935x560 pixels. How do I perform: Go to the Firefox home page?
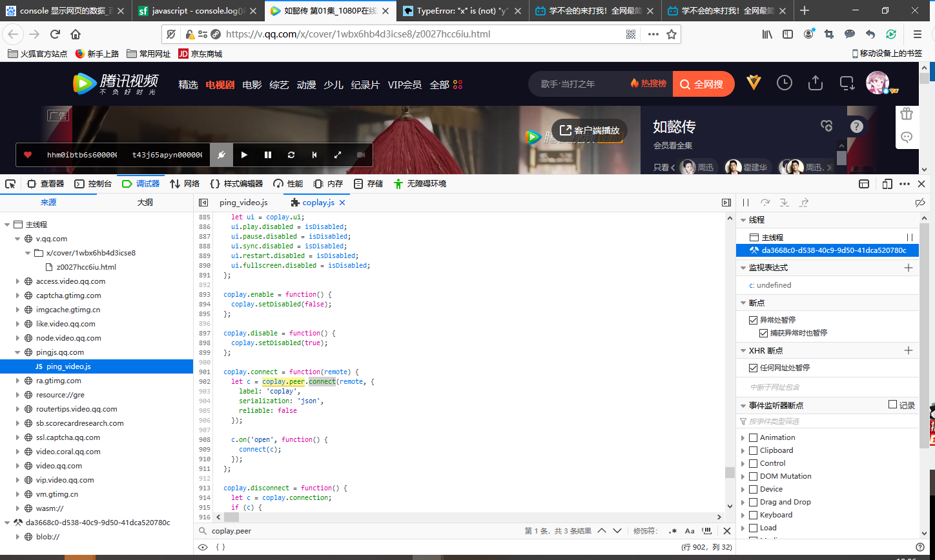click(76, 34)
